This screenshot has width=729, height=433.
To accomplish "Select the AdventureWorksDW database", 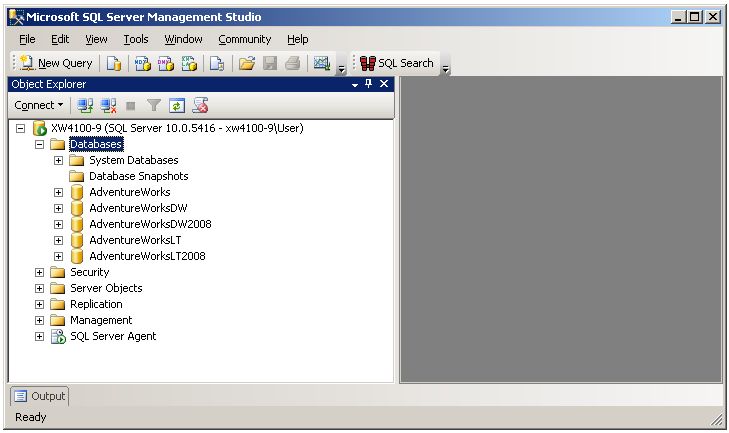I will coord(138,208).
